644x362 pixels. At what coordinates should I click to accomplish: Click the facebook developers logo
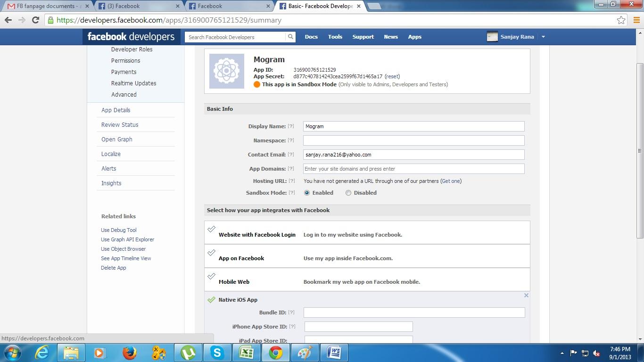point(131,37)
